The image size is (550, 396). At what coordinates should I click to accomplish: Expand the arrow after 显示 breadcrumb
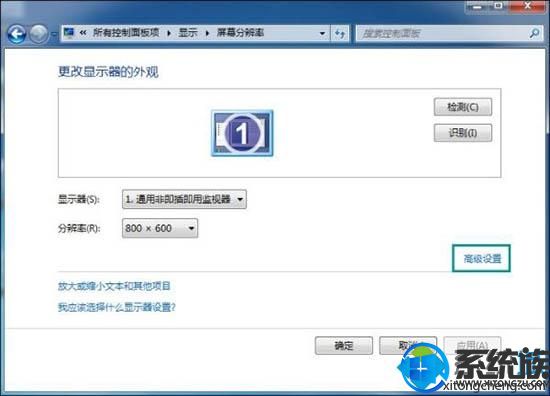[x=207, y=33]
